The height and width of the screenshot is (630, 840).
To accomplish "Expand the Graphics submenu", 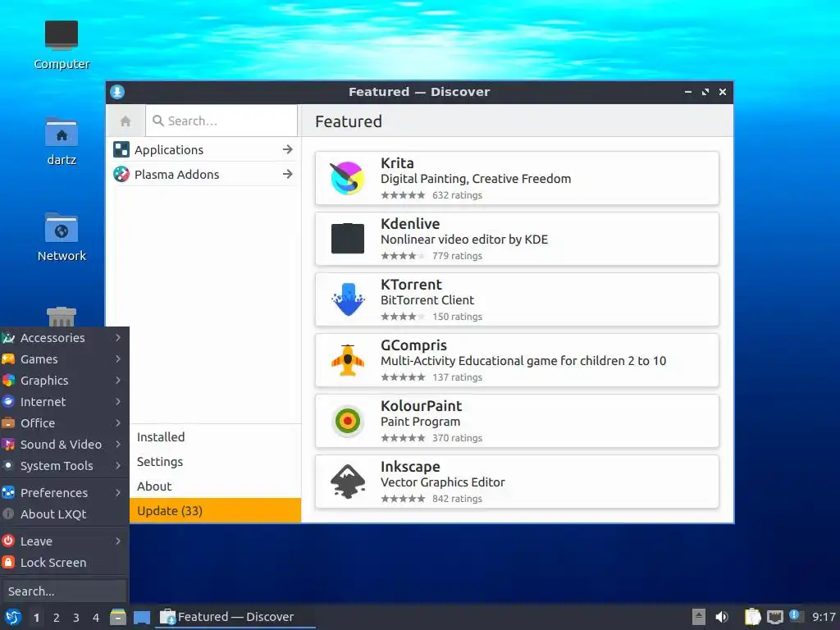I will 64,381.
